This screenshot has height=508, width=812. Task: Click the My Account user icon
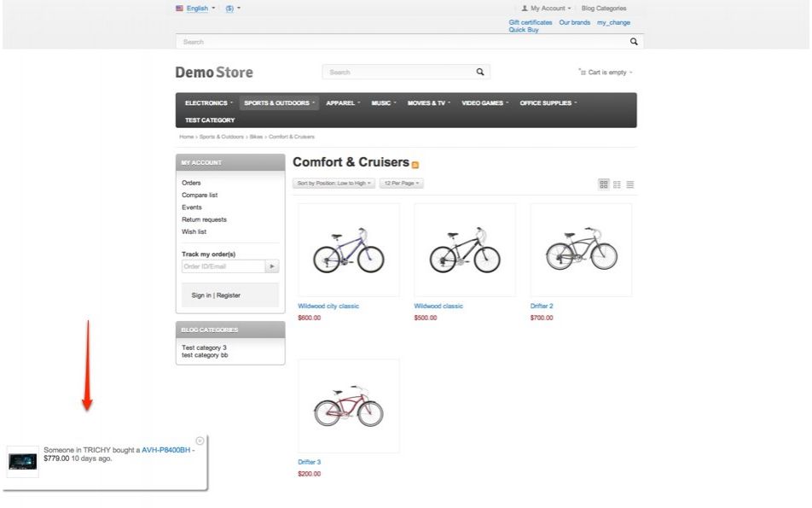(x=525, y=9)
